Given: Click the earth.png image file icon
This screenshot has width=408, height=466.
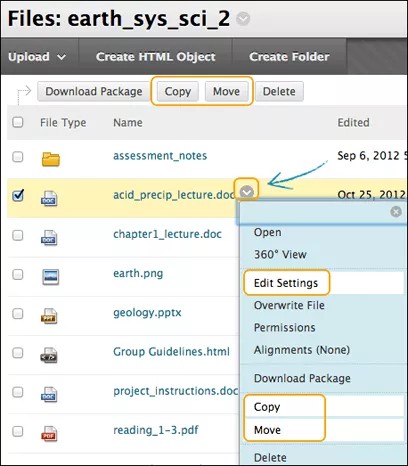Looking at the screenshot, I should click(51, 277).
